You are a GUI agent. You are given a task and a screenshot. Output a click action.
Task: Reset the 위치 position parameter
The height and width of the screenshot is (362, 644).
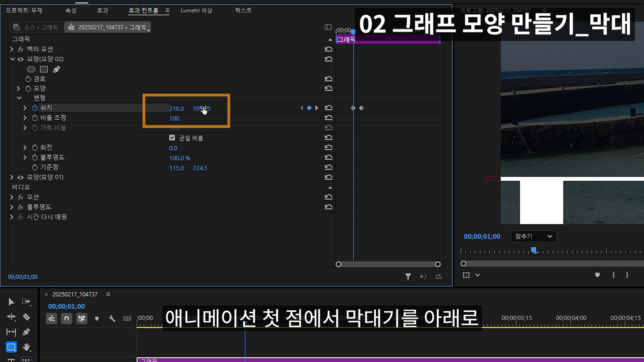[x=328, y=108]
